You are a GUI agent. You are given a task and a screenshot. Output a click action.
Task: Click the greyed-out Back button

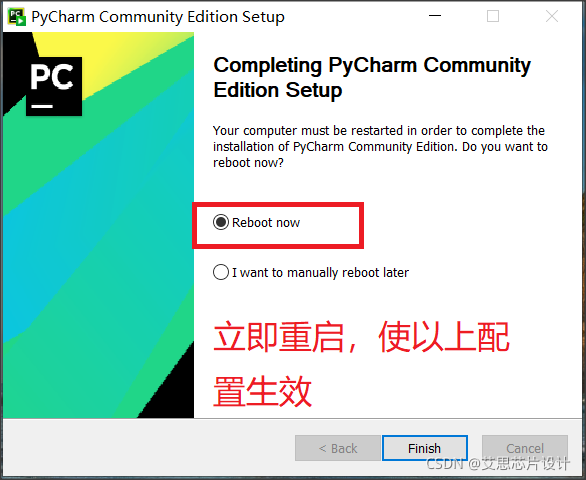(338, 448)
